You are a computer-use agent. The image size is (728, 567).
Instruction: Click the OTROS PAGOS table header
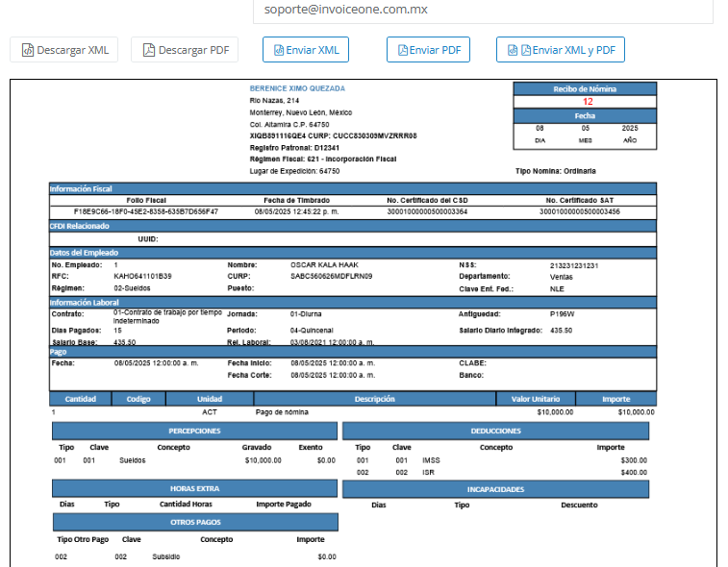click(194, 522)
